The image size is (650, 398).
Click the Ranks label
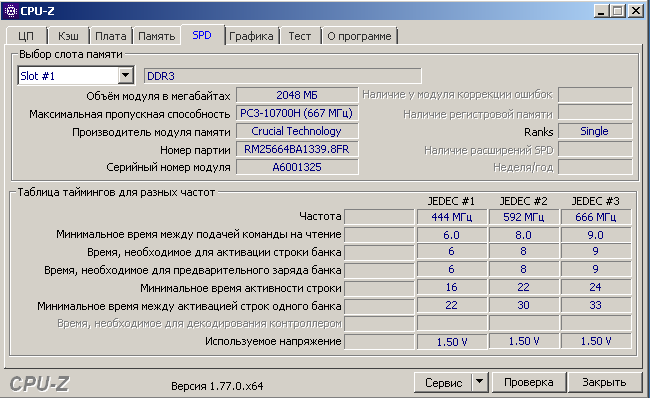click(538, 132)
